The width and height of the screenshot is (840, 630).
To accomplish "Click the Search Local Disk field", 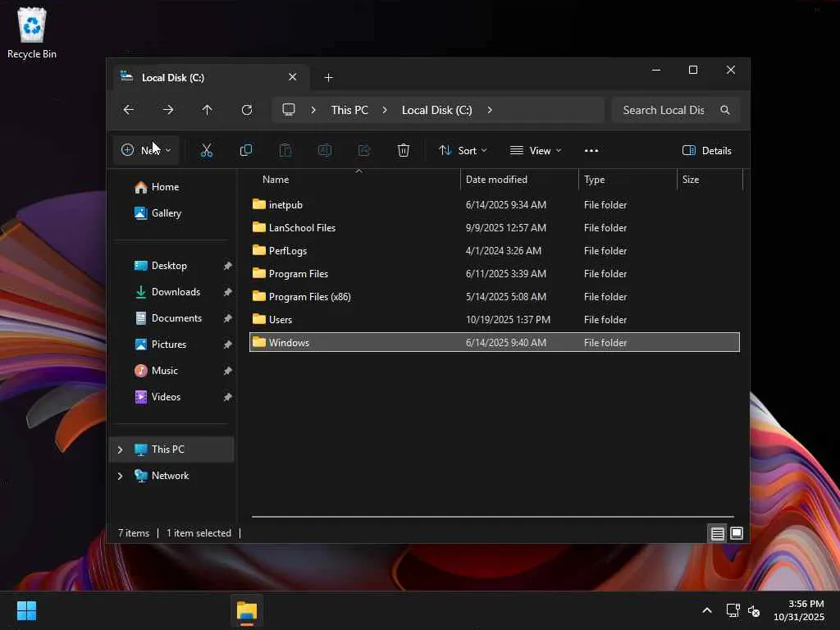I will [x=663, y=110].
